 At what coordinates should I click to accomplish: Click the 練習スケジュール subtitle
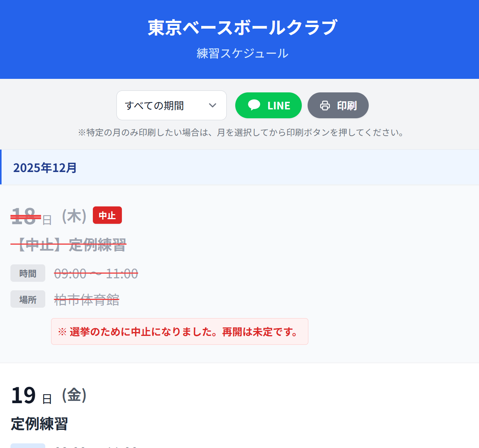(x=242, y=53)
